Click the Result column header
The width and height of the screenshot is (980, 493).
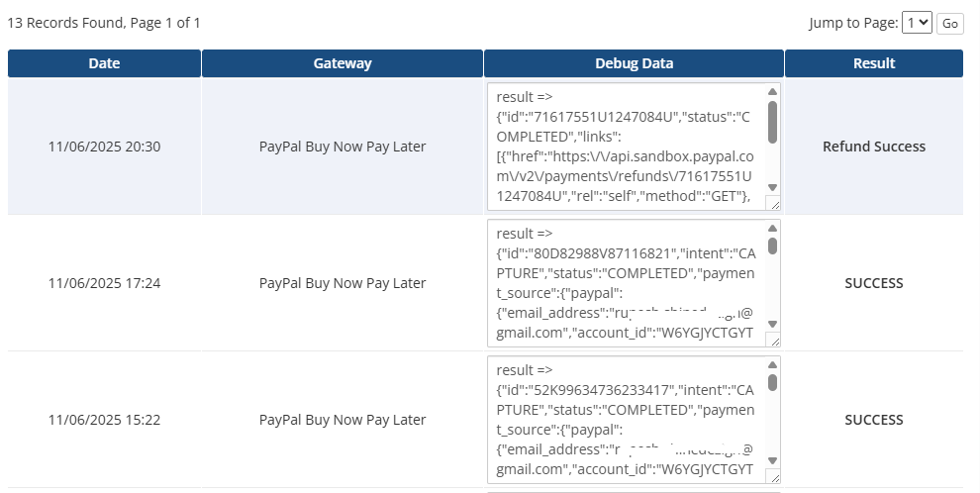point(874,63)
